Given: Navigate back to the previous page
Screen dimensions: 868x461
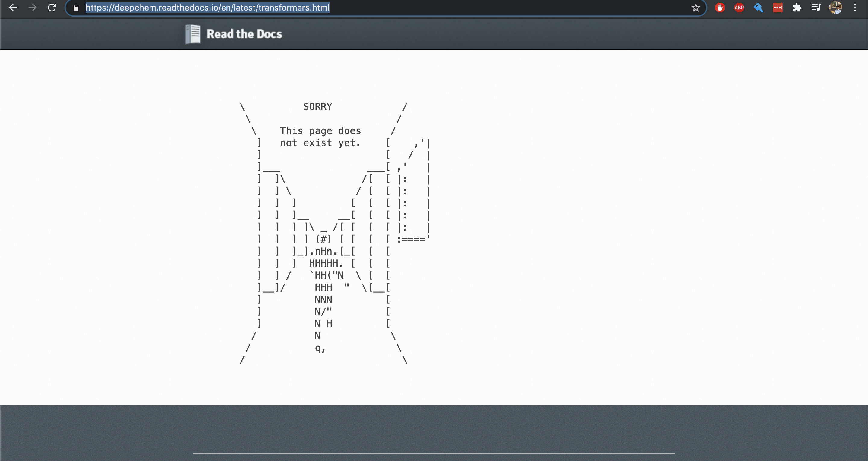Looking at the screenshot, I should (x=13, y=8).
